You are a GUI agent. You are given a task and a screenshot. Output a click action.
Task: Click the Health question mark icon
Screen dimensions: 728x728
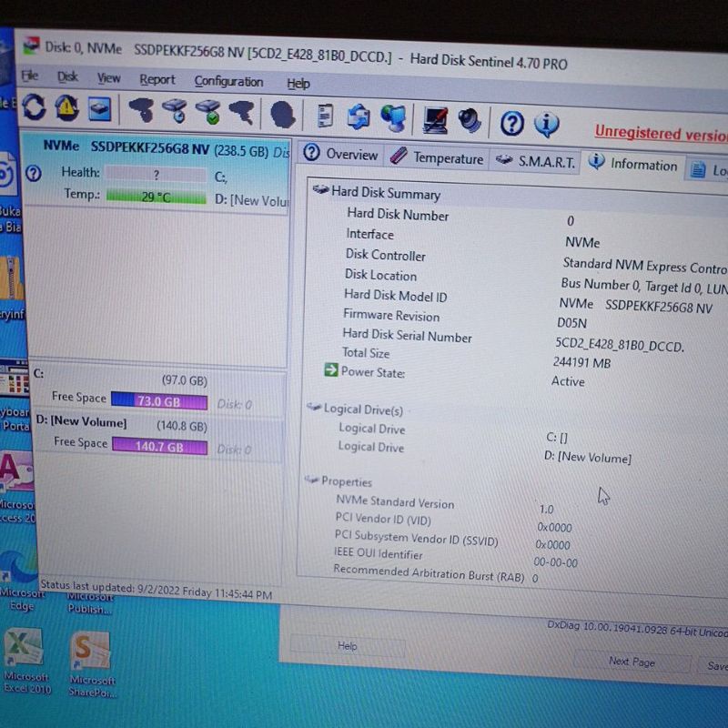(35, 173)
